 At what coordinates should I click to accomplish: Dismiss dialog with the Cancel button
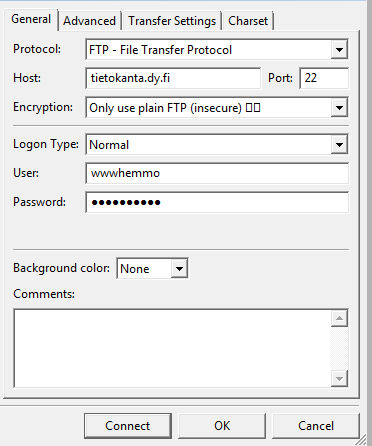[316, 426]
